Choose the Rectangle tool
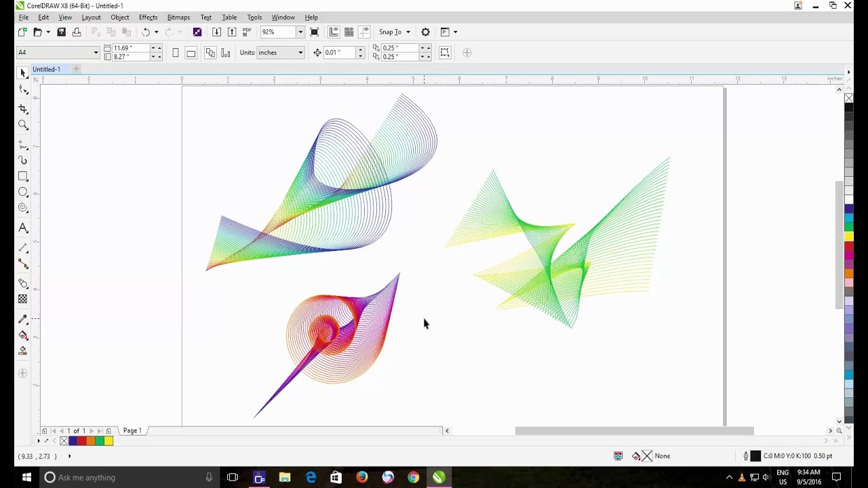Image resolution: width=868 pixels, height=488 pixels. click(x=23, y=176)
